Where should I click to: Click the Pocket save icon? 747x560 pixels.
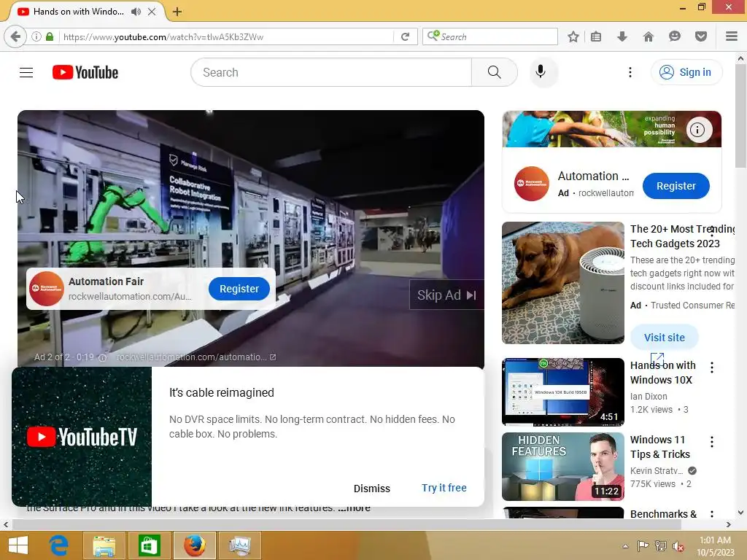pos(701,36)
